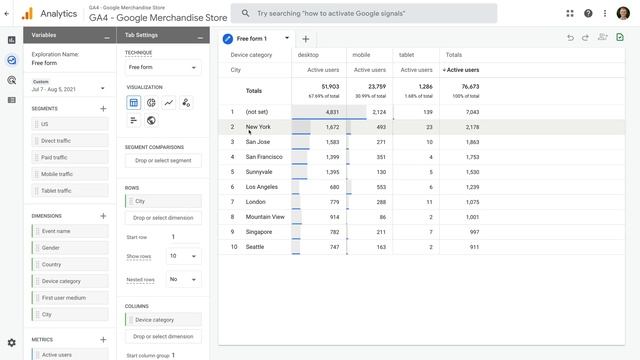Image resolution: width=640 pixels, height=360 pixels.
Task: Open the Nested rows dropdown
Action: (x=183, y=280)
